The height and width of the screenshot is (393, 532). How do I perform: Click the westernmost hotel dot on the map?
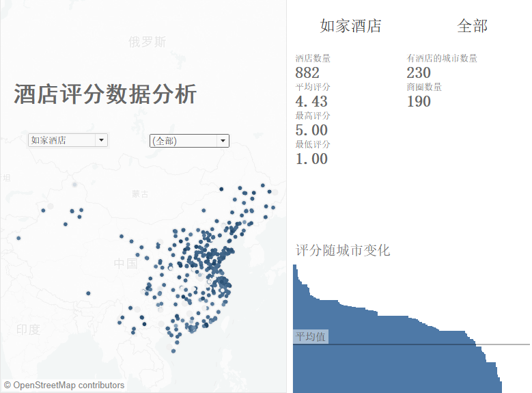tap(18, 238)
